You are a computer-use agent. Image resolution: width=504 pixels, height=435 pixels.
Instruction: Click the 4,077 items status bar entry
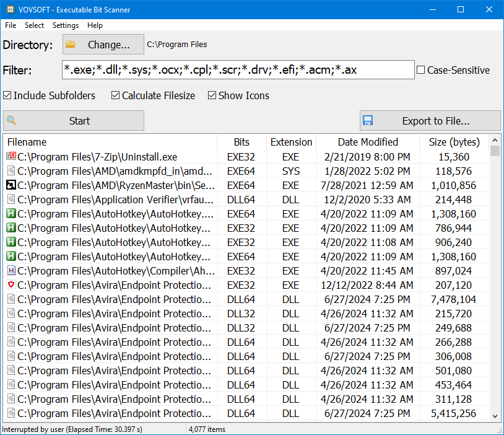pos(207,429)
